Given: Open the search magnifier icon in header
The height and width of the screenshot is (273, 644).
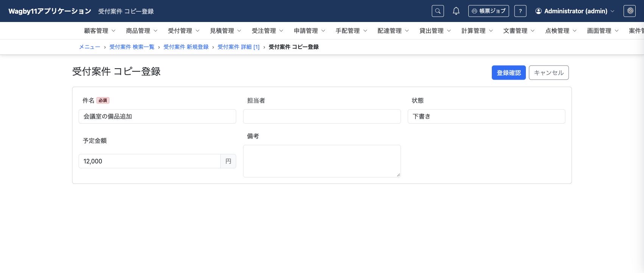Looking at the screenshot, I should click(x=438, y=11).
